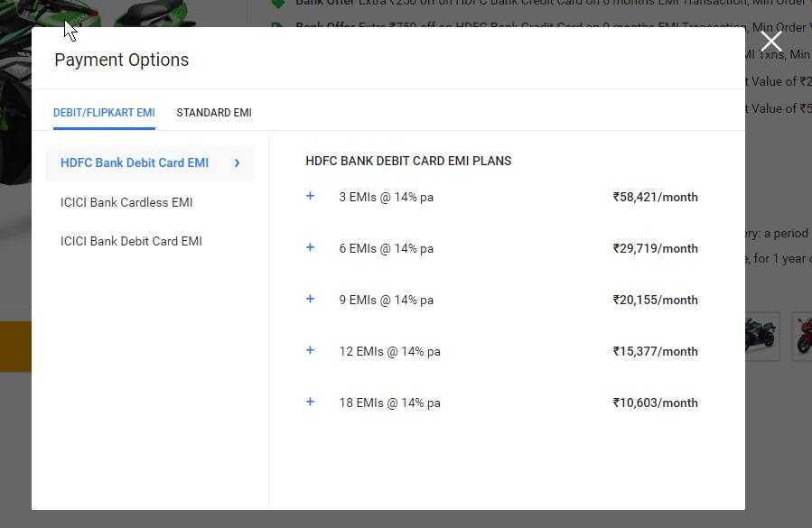This screenshot has width=812, height=528.
Task: Click the ₹20,155/month amount
Action: pos(656,301)
